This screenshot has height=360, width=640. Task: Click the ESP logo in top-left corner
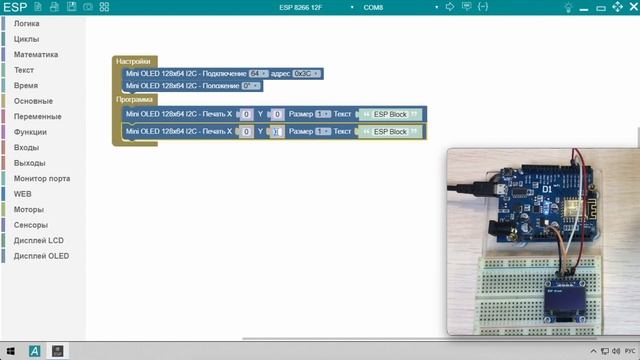point(15,7)
